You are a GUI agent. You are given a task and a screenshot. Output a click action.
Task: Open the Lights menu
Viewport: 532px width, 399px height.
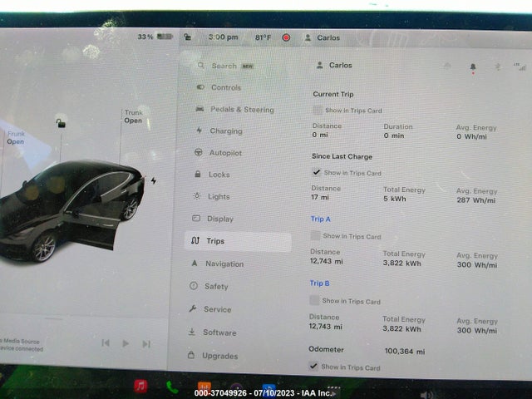coord(211,196)
